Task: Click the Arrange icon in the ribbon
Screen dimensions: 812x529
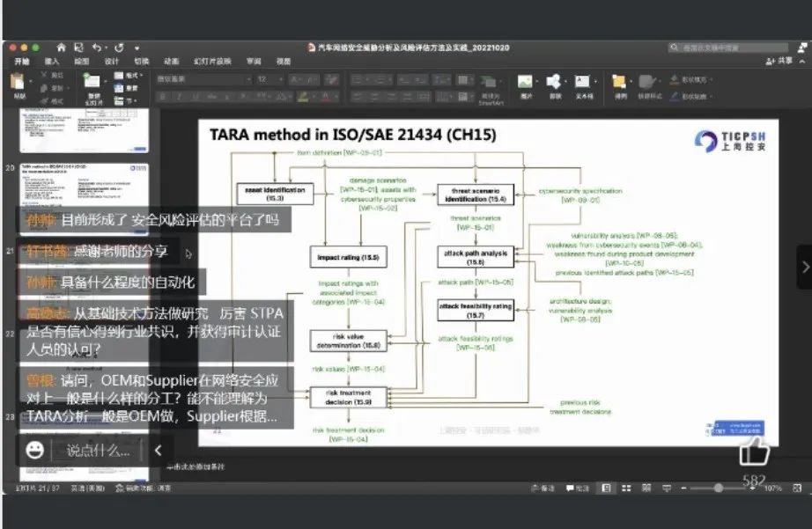Action: click(620, 84)
